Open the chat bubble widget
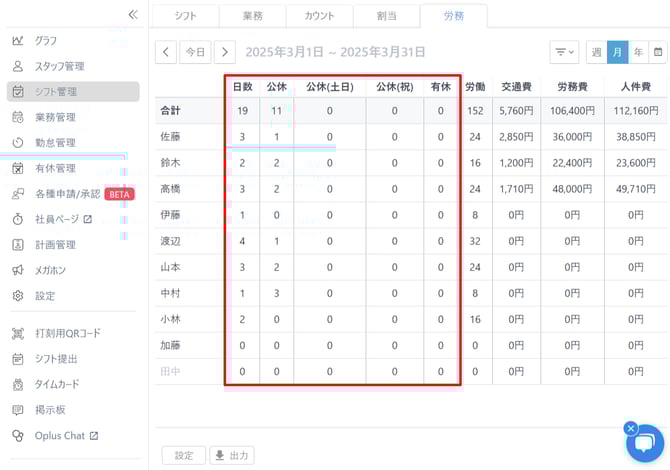Image resolution: width=670 pixels, height=470 pixels. (644, 443)
